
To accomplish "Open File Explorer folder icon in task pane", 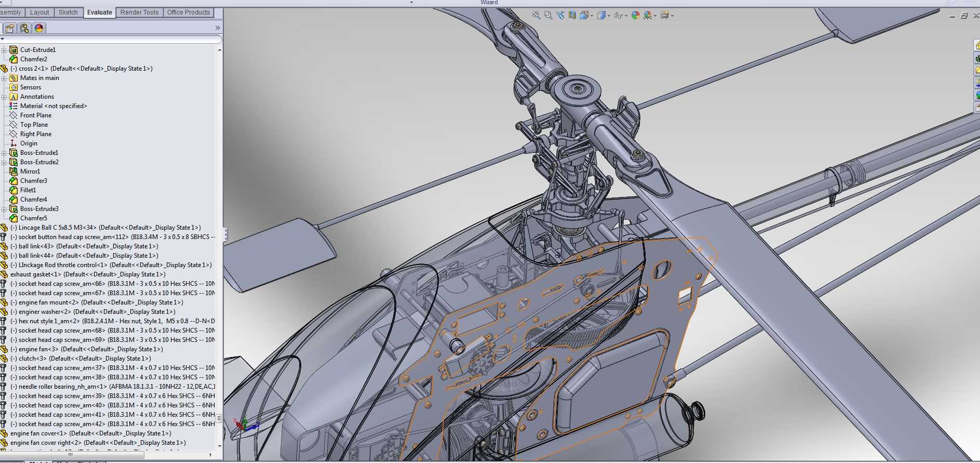I will pos(977,70).
